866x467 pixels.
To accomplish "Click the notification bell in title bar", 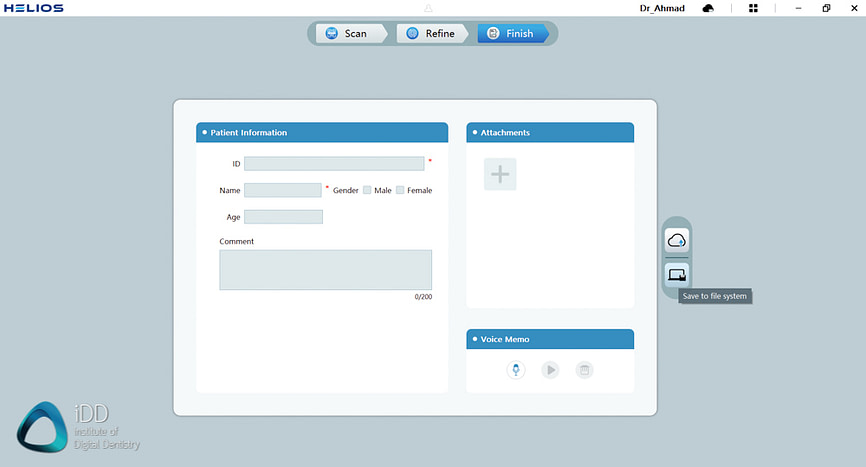I will tap(428, 8).
